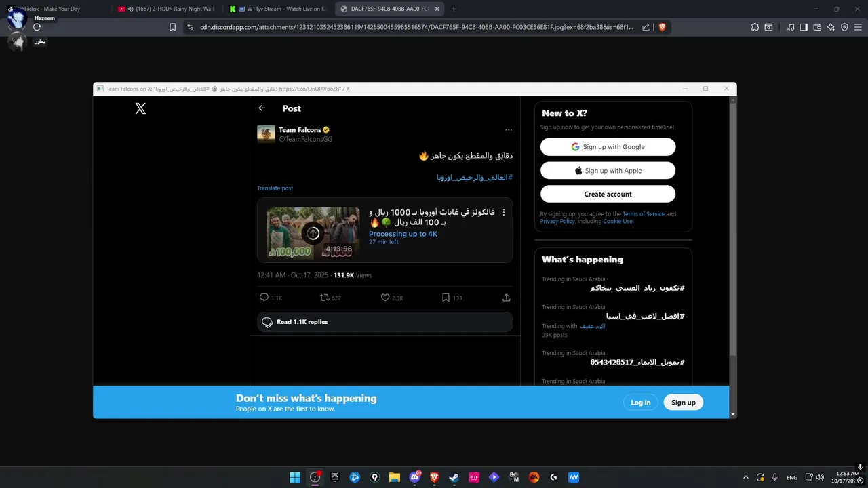Switch to the W1llyv Stream Kick tab
Screen dimensions: 868x488
(279, 9)
